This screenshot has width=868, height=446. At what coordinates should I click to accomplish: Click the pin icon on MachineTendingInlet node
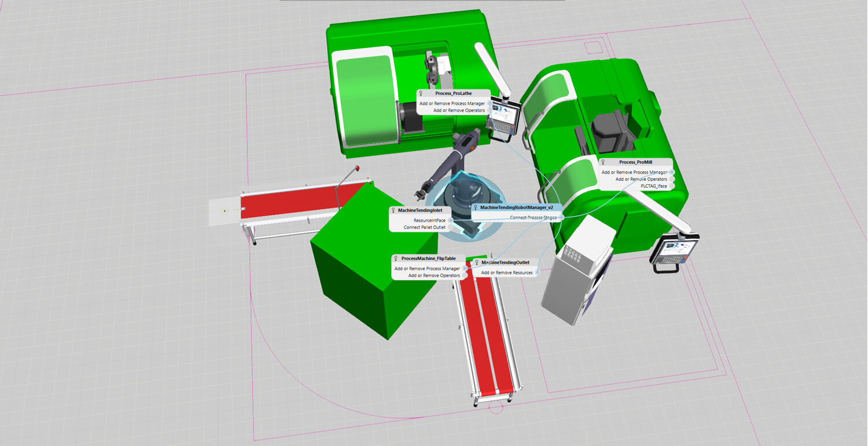click(x=393, y=211)
